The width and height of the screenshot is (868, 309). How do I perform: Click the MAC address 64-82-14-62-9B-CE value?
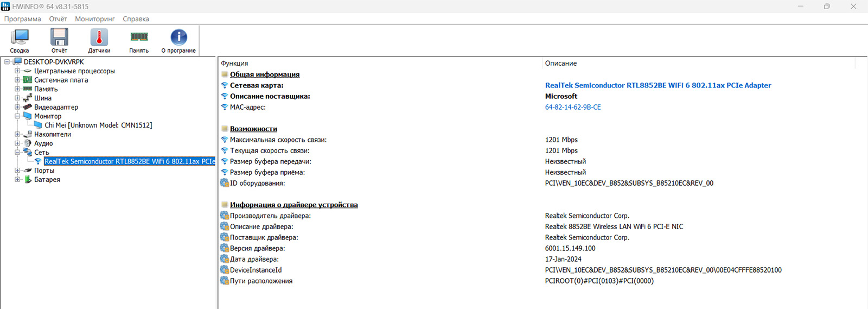click(573, 108)
